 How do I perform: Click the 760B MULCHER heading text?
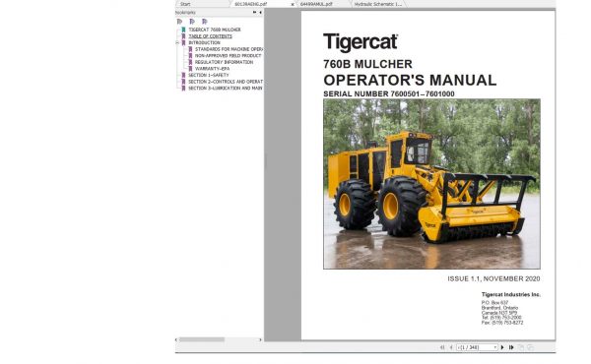point(367,64)
